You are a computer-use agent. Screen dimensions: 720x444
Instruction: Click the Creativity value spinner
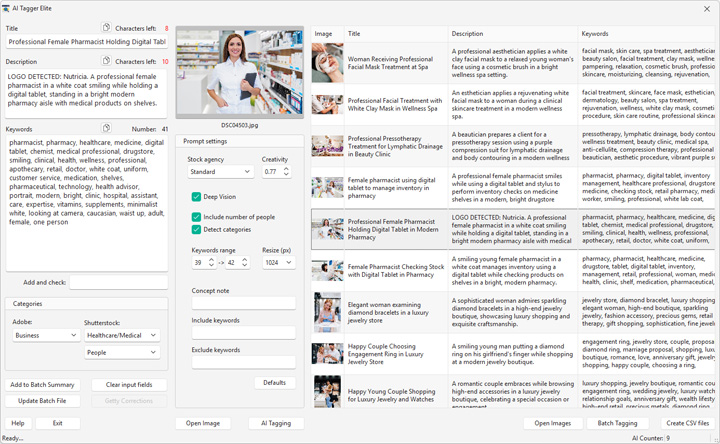point(276,172)
